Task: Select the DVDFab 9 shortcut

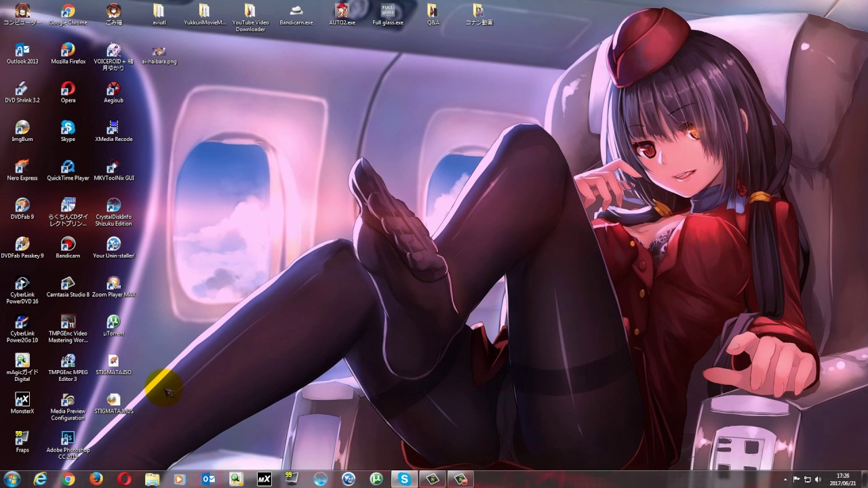Action: click(22, 209)
